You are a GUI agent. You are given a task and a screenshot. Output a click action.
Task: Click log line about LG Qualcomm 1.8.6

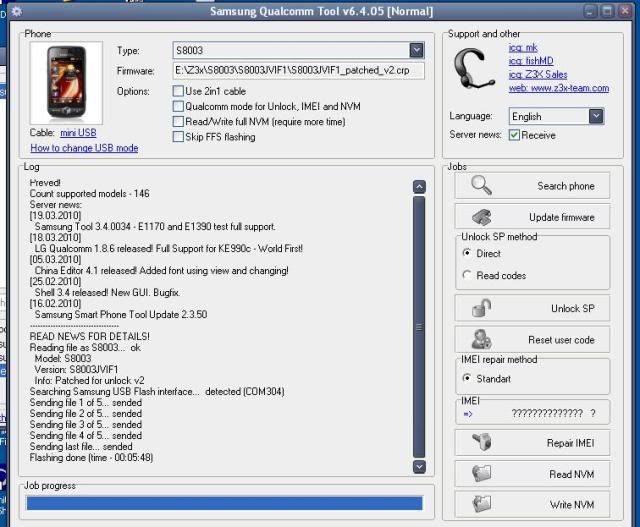pyautogui.click(x=169, y=249)
